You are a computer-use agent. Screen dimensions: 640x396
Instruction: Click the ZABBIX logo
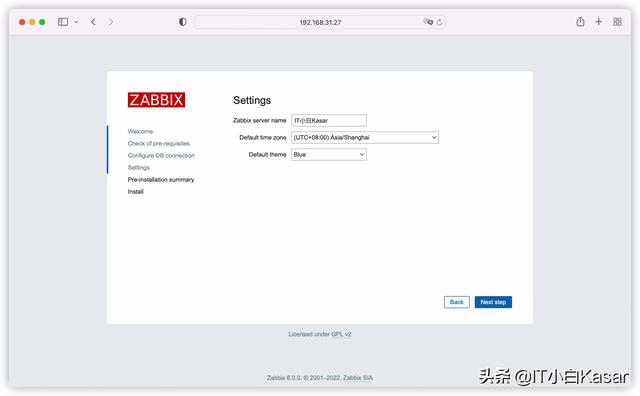click(x=156, y=100)
